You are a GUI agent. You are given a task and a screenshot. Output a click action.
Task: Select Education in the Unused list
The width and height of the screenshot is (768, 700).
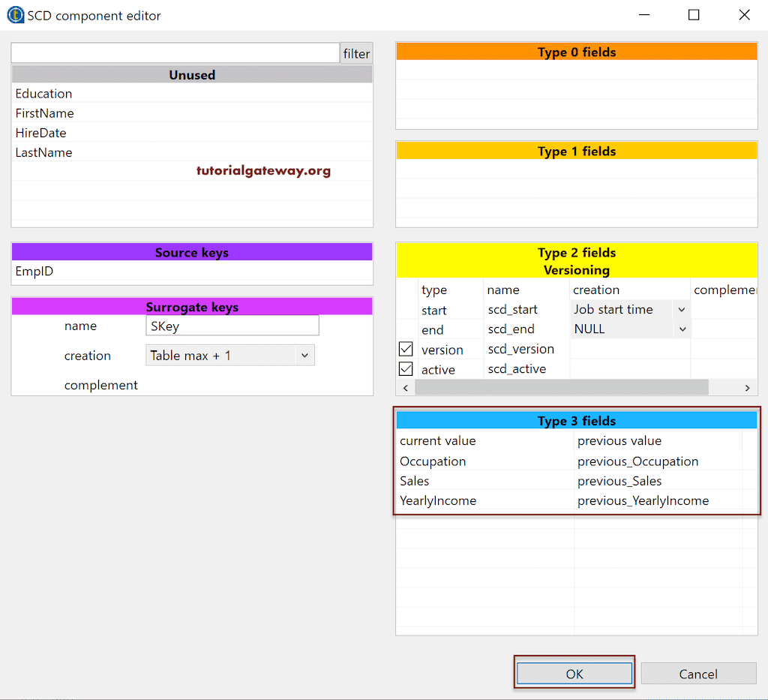(43, 94)
